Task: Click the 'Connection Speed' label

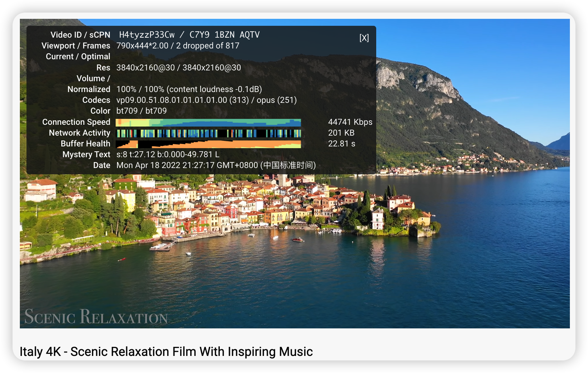Action: tap(76, 122)
